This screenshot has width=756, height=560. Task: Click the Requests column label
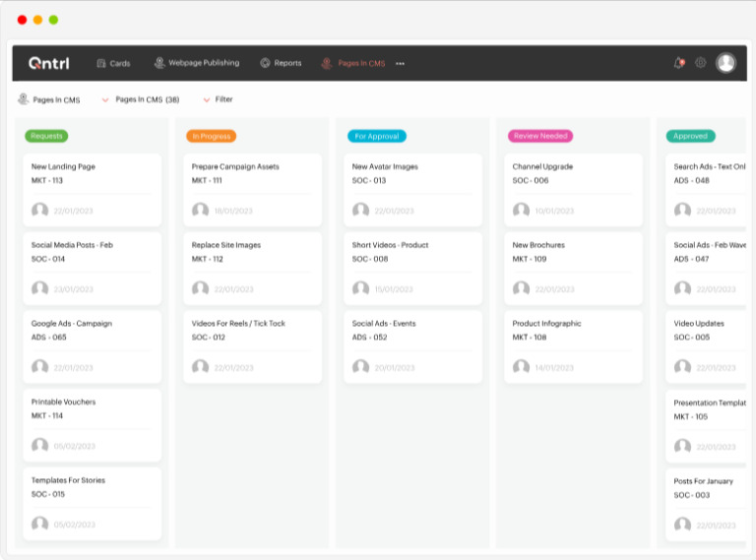pyautogui.click(x=46, y=136)
